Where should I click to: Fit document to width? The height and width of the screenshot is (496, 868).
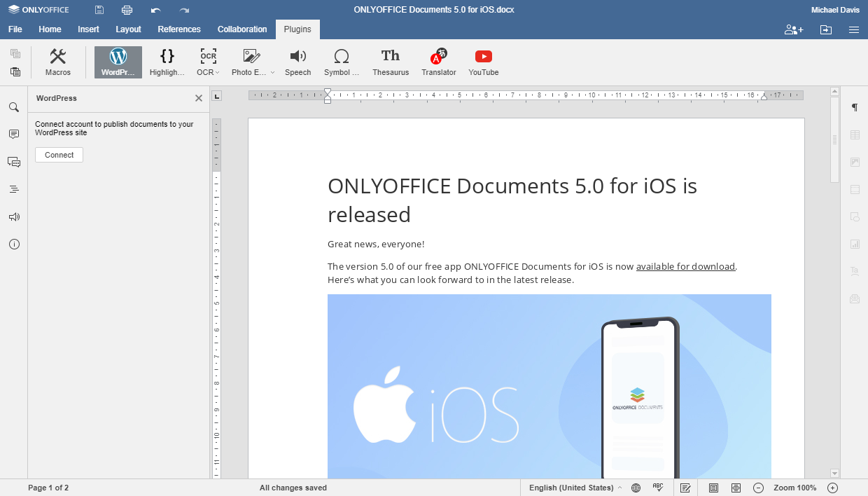[736, 488]
